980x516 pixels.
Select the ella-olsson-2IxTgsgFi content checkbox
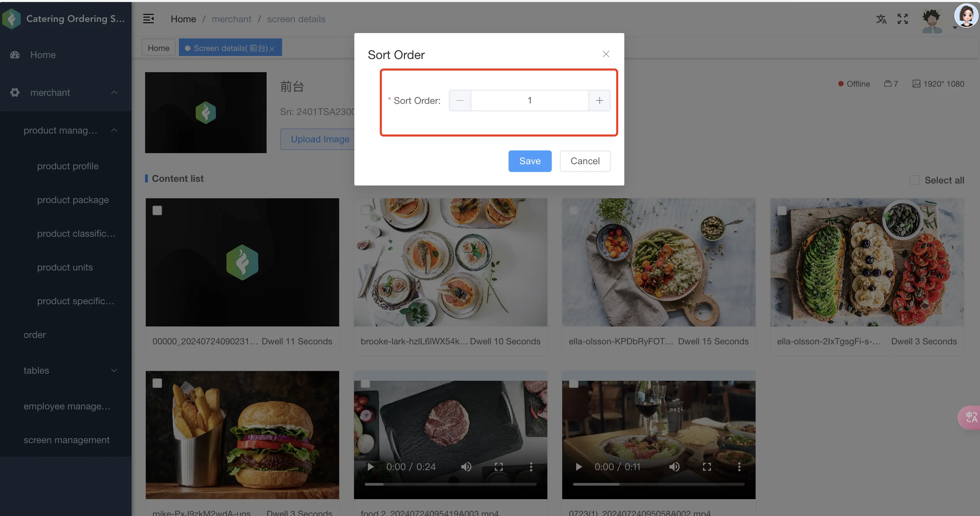782,210
